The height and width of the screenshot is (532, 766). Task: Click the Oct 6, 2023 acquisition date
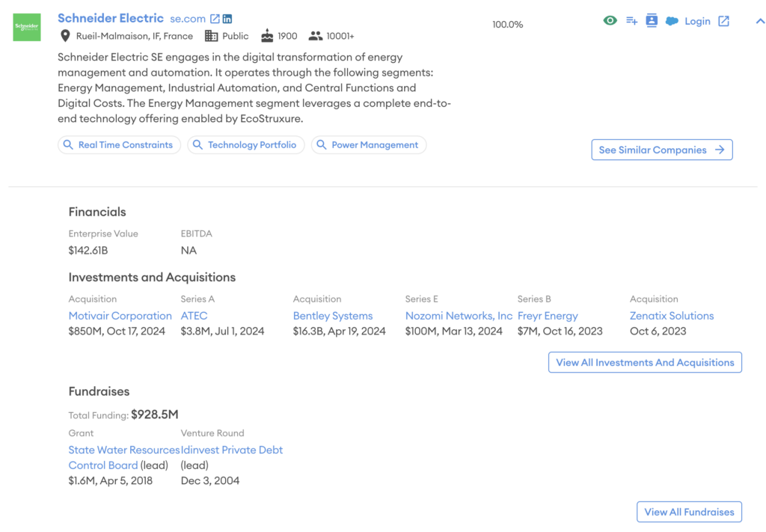[x=658, y=331]
